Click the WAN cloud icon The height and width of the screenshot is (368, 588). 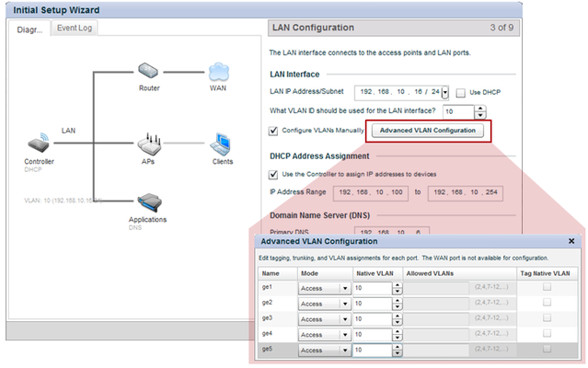pyautogui.click(x=219, y=72)
